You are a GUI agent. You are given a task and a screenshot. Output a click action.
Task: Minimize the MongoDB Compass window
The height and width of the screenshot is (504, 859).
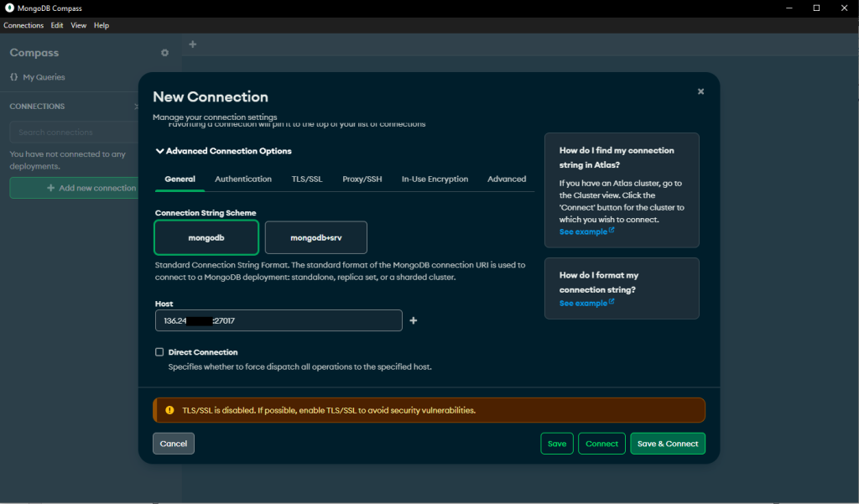[x=789, y=8]
